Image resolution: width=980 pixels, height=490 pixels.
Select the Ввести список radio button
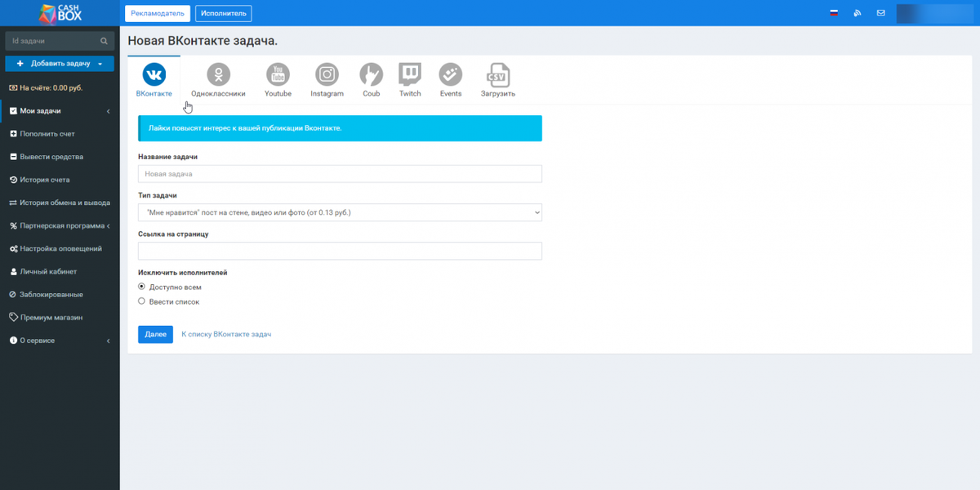tap(142, 301)
